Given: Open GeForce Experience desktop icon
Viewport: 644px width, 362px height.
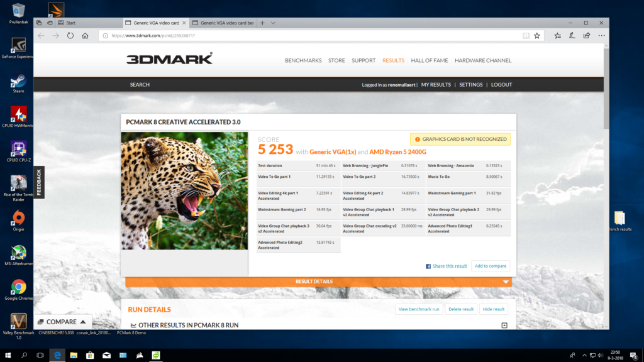Looking at the screenshot, I should [x=18, y=48].
